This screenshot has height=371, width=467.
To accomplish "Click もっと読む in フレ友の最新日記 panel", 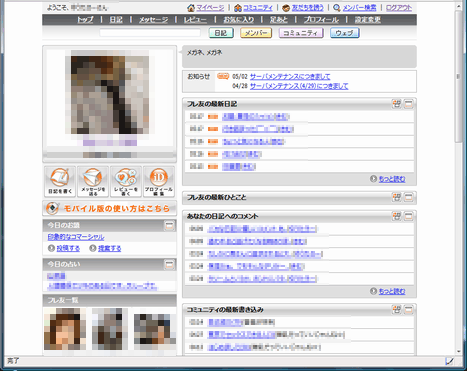I will click(392, 179).
